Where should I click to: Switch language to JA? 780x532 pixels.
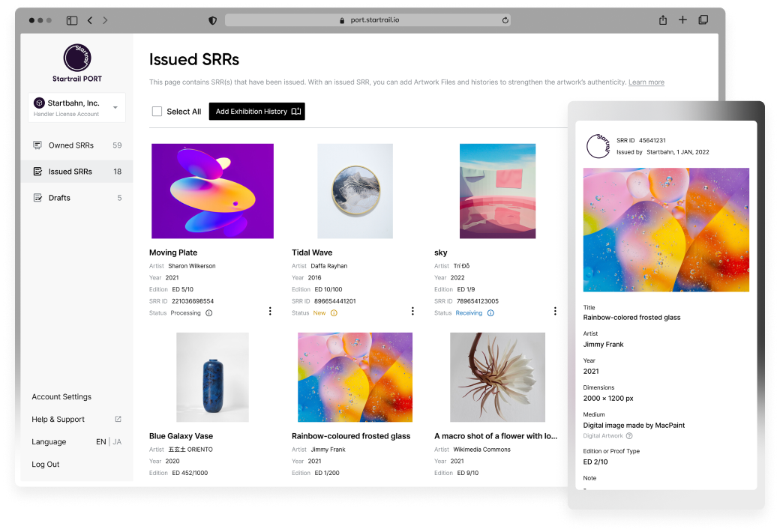(117, 442)
